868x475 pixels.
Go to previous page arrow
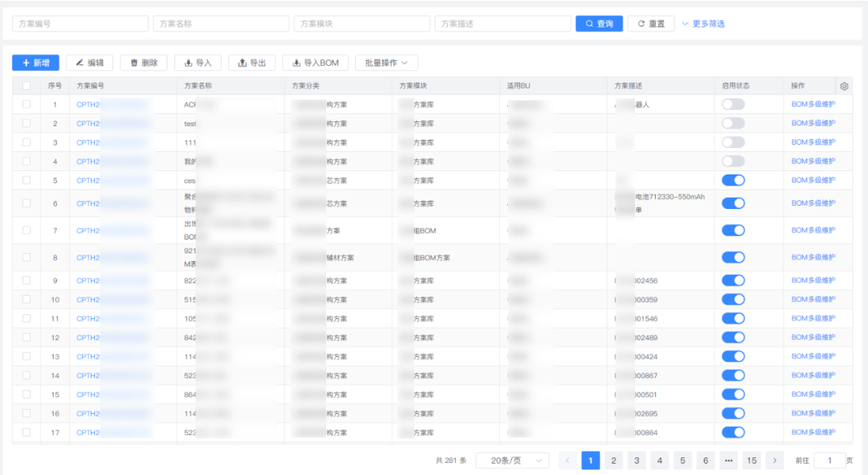click(x=567, y=461)
